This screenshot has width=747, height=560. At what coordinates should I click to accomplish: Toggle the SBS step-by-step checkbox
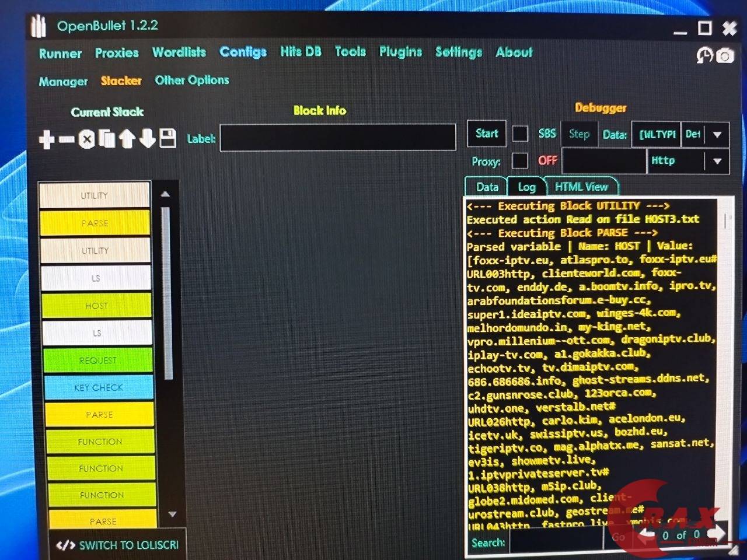(x=520, y=134)
